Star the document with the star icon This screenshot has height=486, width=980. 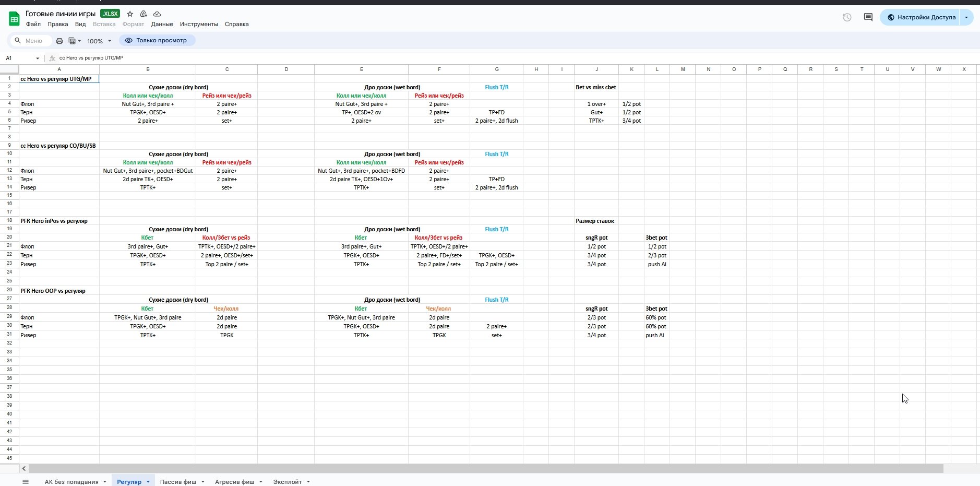[x=130, y=14]
